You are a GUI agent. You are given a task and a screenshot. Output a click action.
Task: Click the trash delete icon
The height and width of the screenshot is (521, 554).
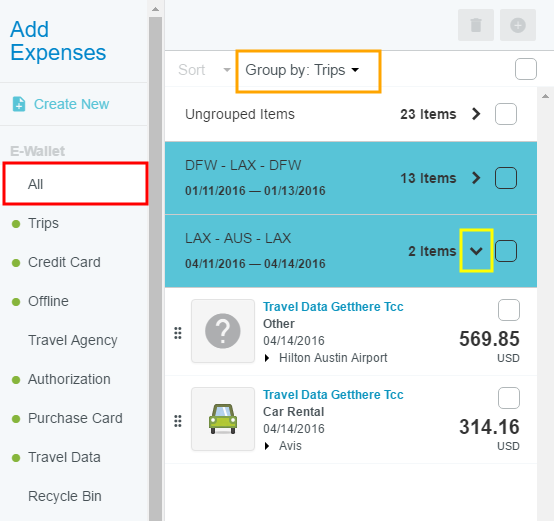[x=476, y=25]
